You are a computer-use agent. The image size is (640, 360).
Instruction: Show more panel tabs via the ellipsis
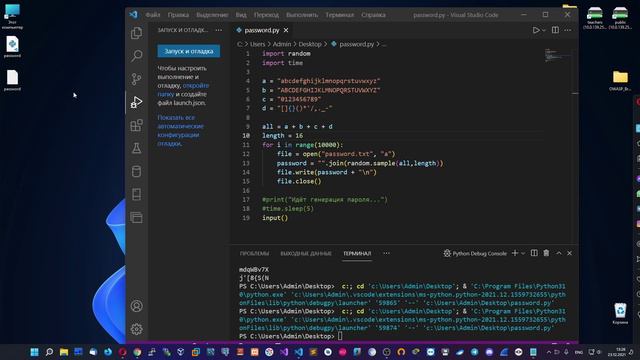point(386,253)
